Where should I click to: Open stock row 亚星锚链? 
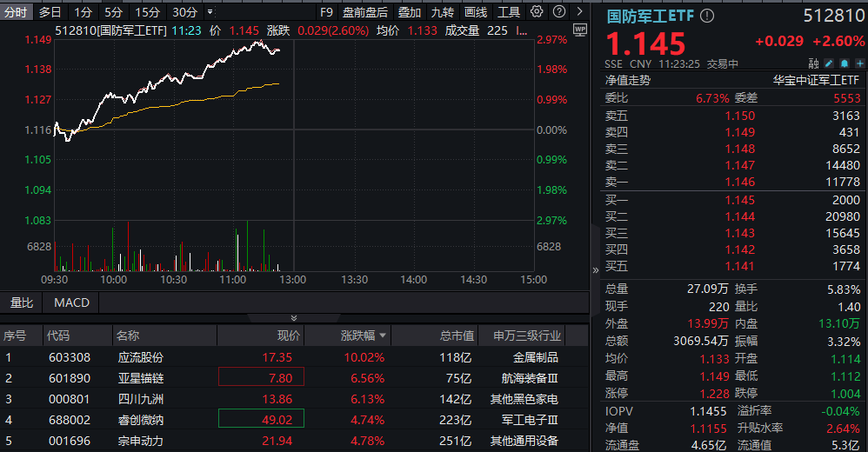point(293,378)
